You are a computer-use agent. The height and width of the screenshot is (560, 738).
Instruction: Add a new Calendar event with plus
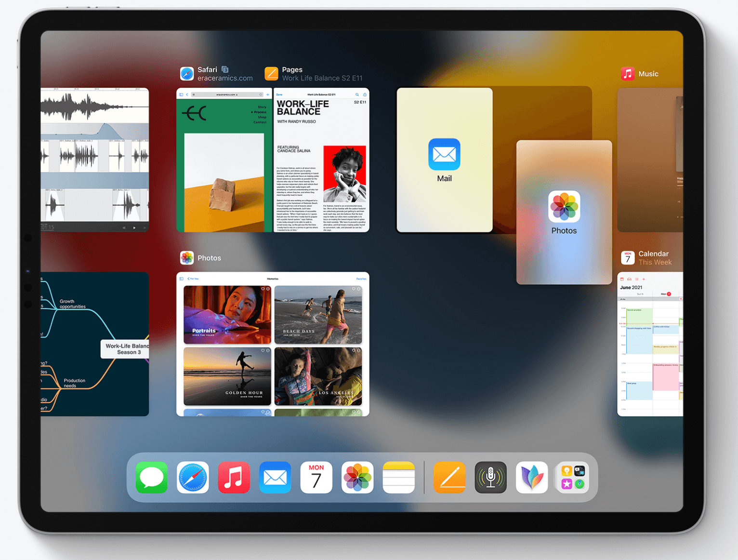coord(644,279)
